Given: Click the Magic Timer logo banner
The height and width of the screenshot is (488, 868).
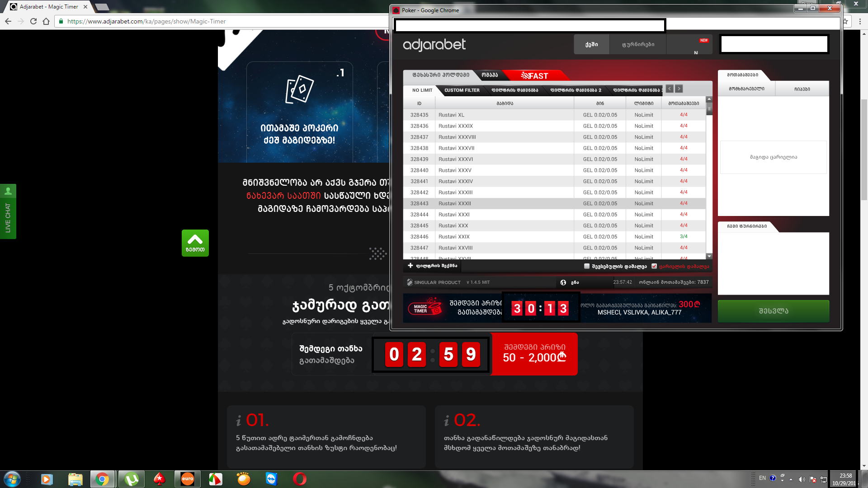Looking at the screenshot, I should (425, 308).
